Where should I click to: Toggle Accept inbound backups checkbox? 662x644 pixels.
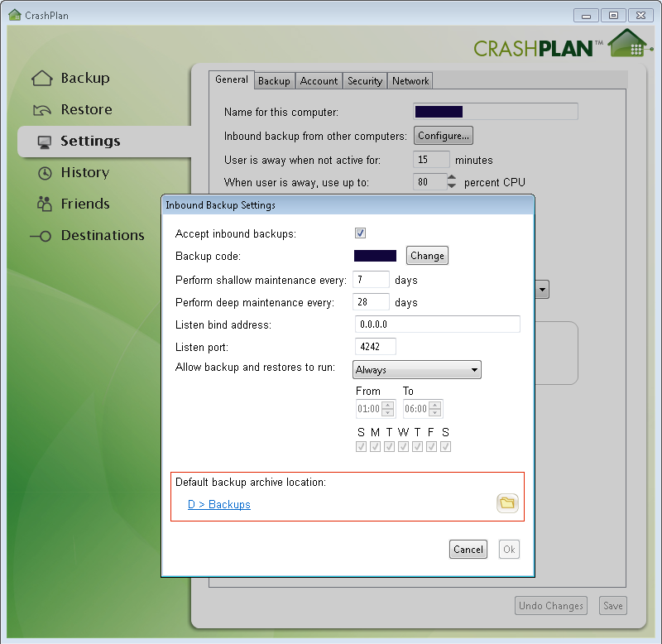[x=360, y=233]
